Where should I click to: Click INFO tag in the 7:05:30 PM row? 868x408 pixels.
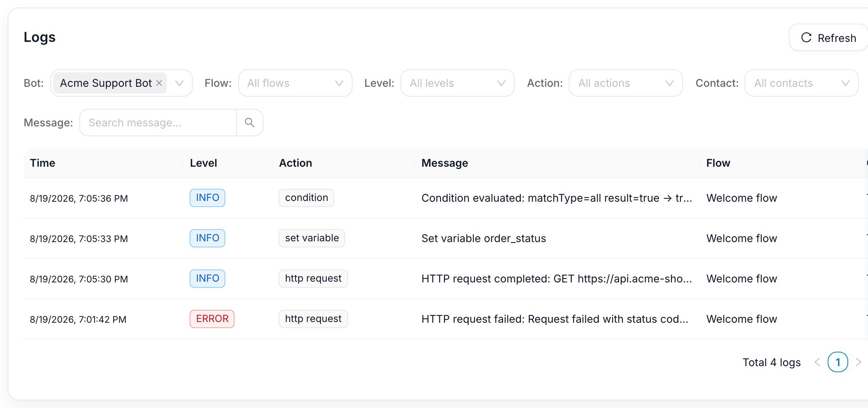coord(207,279)
